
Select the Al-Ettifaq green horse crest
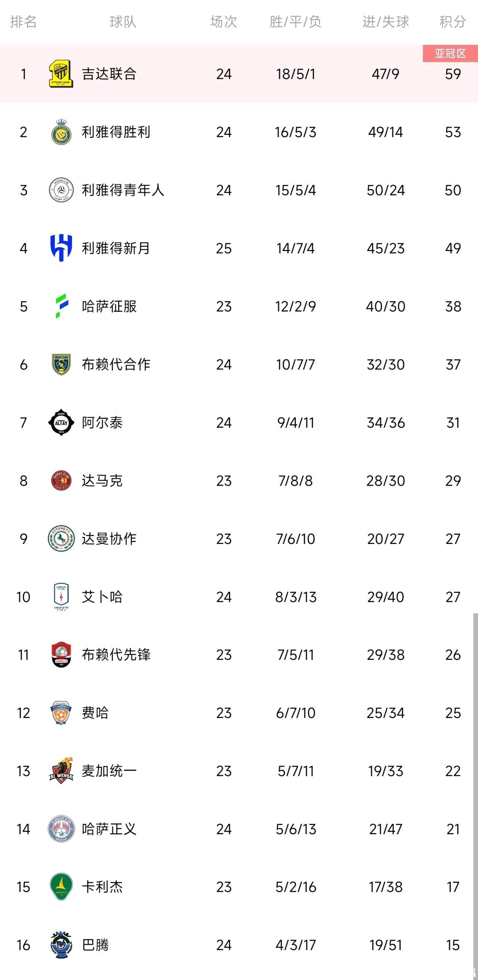[61, 538]
